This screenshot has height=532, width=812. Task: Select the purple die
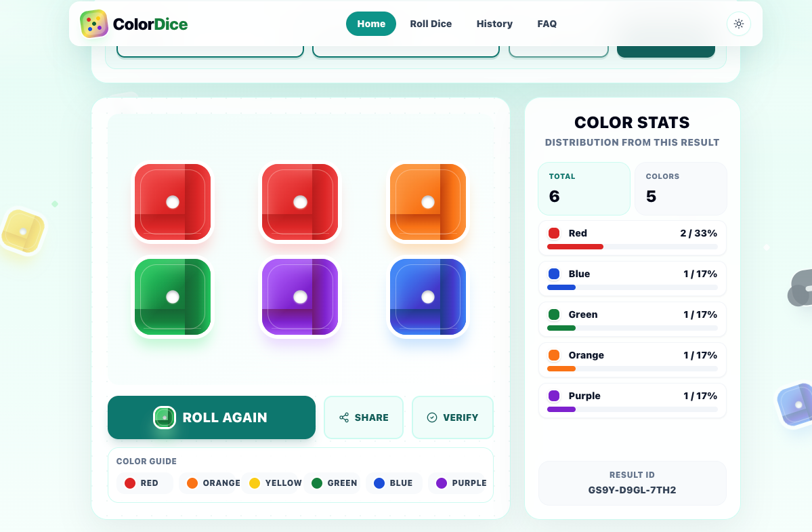(x=300, y=297)
